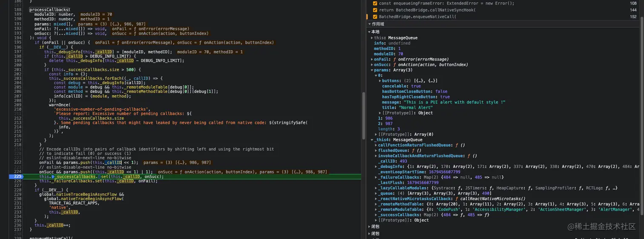The width and height of the screenshot is (644, 239).
Task: Expand [[Prototype]]: Object under title Normal Alert
Action: tap(380, 113)
